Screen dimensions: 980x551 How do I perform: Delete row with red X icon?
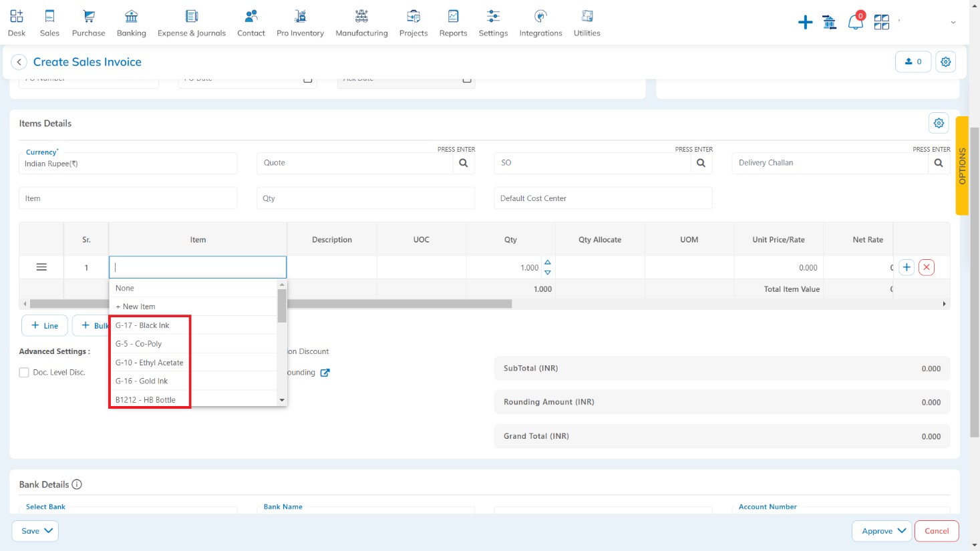click(927, 267)
